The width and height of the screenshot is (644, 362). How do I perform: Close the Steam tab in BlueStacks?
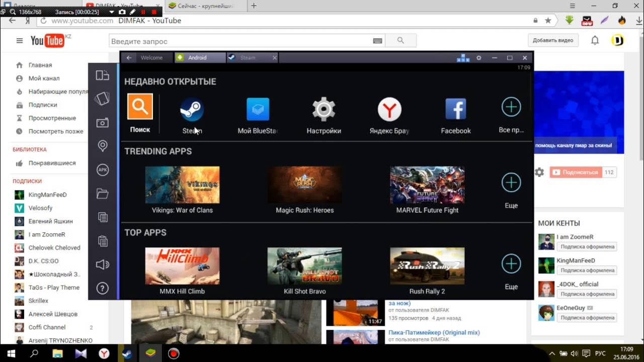[274, 58]
